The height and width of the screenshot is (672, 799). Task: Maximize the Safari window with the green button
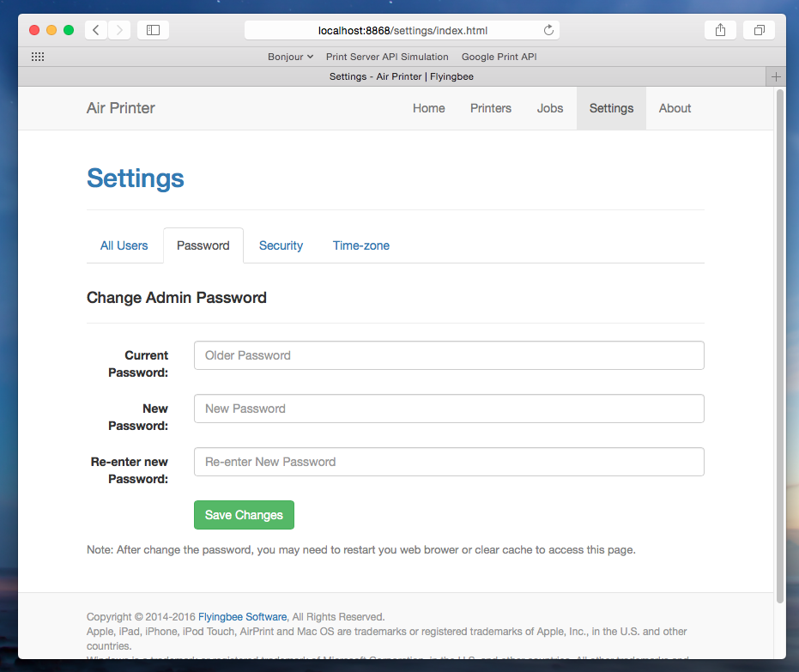69,30
